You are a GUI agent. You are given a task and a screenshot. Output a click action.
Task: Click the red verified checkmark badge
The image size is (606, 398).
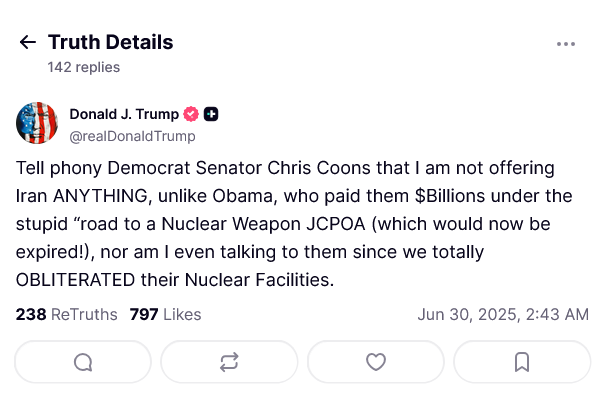(x=191, y=114)
